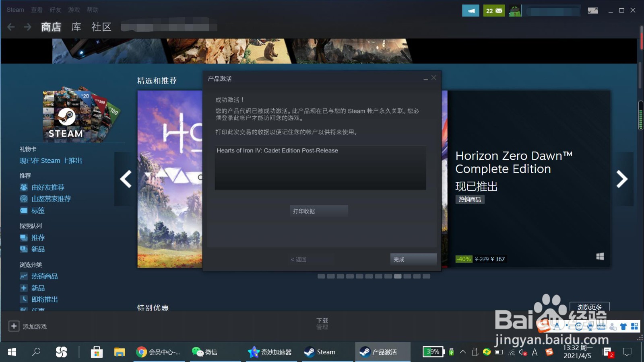The height and width of the screenshot is (362, 644).
Task: Select Hearts of Iron IV: Cadet Edition Post-Release entry
Action: tap(277, 150)
